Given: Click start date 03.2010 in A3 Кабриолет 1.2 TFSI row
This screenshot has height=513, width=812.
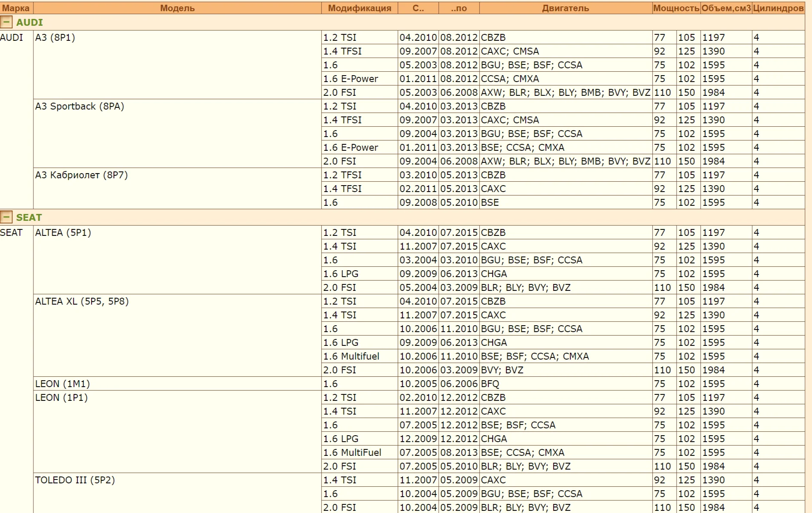Looking at the screenshot, I should click(x=418, y=175).
